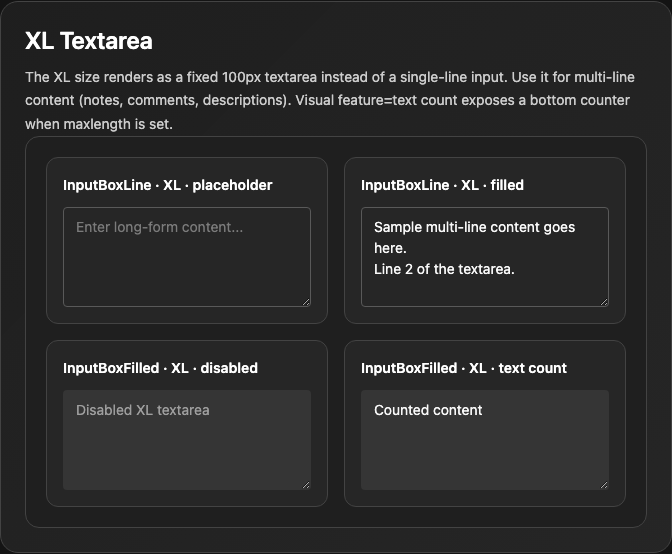Click the text count textarea's resize grip
Screen dimensions: 672x554
click(x=604, y=485)
